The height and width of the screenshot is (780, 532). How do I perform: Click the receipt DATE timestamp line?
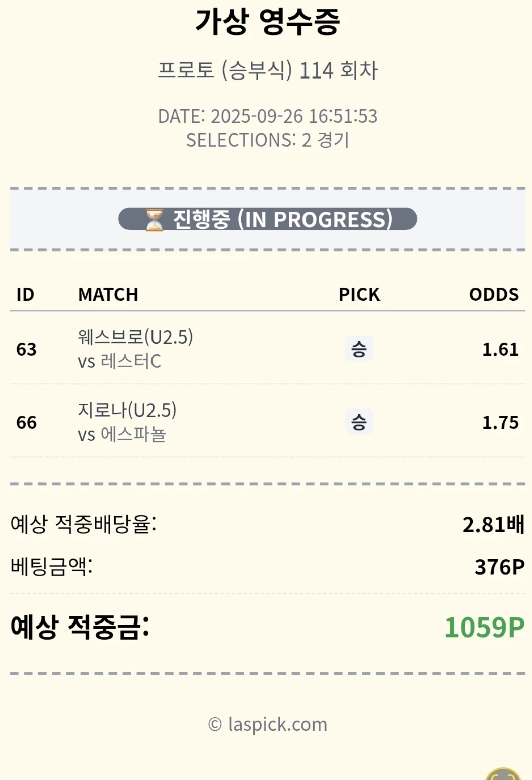pyautogui.click(x=268, y=116)
